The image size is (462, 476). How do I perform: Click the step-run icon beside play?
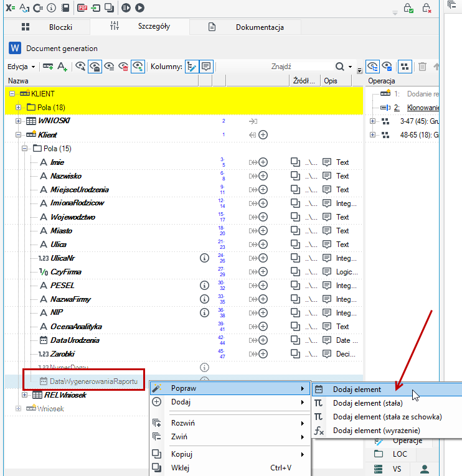coord(126,7)
